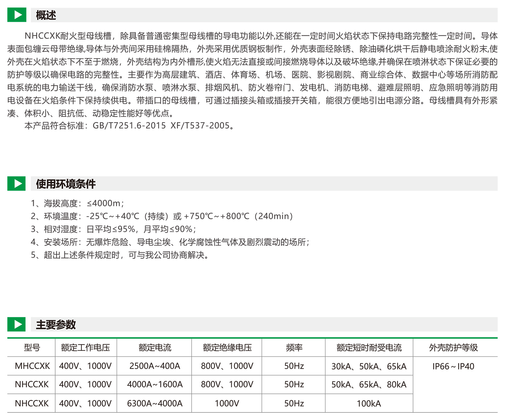Screen dimensions: 505x420
Task: Select the 主要参数 section heading
Action: point(56,325)
